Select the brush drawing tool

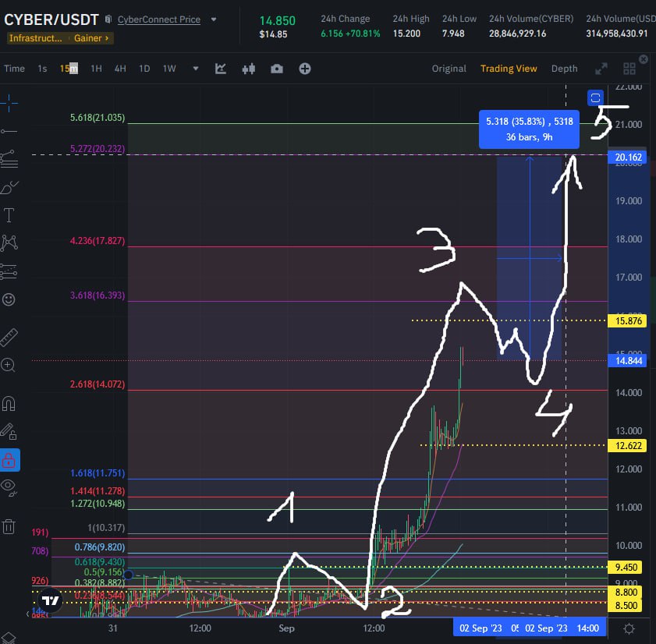pos(9,187)
